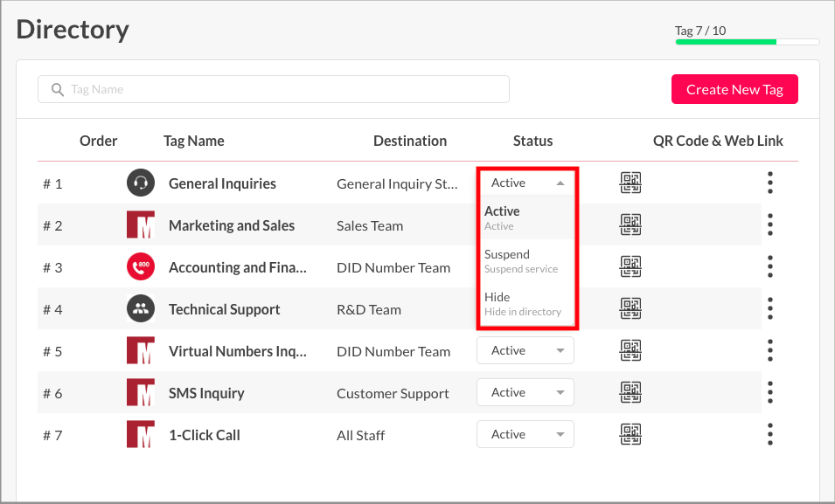
Task: Open more options for Marketing and Sales
Action: point(770,224)
